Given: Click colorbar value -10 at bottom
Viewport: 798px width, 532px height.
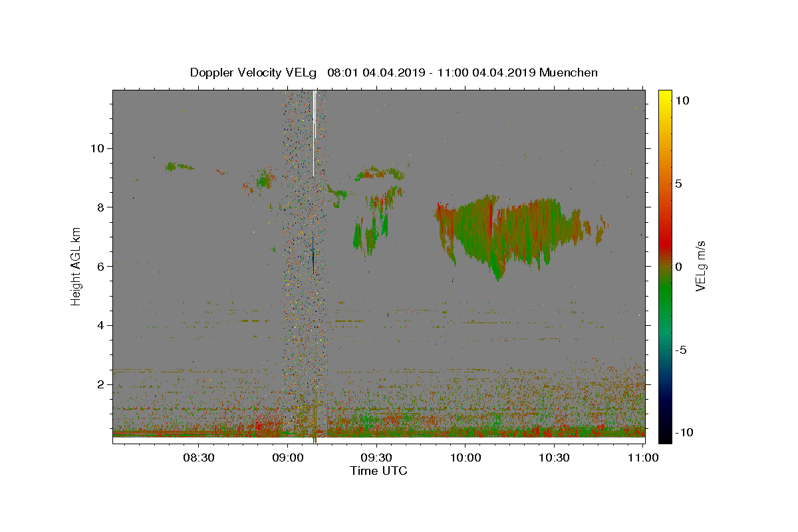Looking at the screenshot, I should tap(684, 433).
